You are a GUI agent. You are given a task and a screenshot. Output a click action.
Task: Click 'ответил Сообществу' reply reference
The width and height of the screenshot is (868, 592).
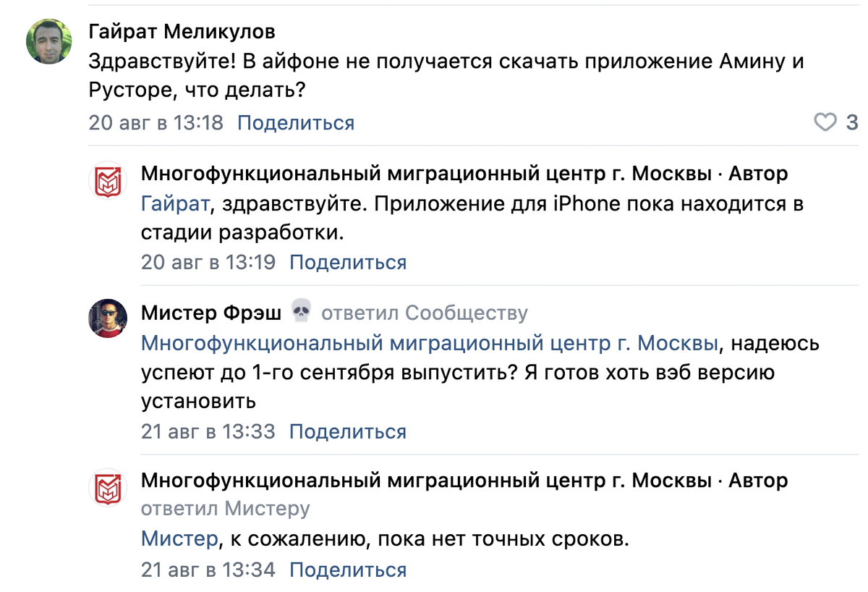point(425,313)
